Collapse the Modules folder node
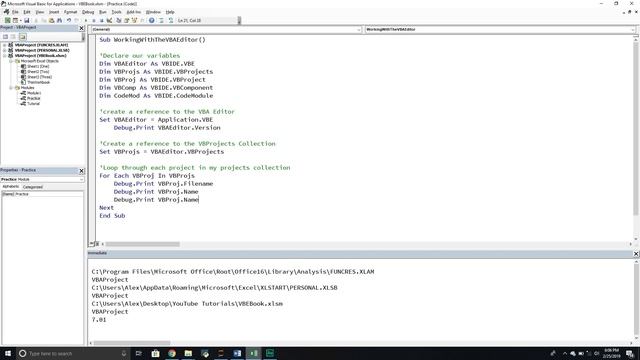Viewport: 640px width, 360px height. pyautogui.click(x=11, y=88)
